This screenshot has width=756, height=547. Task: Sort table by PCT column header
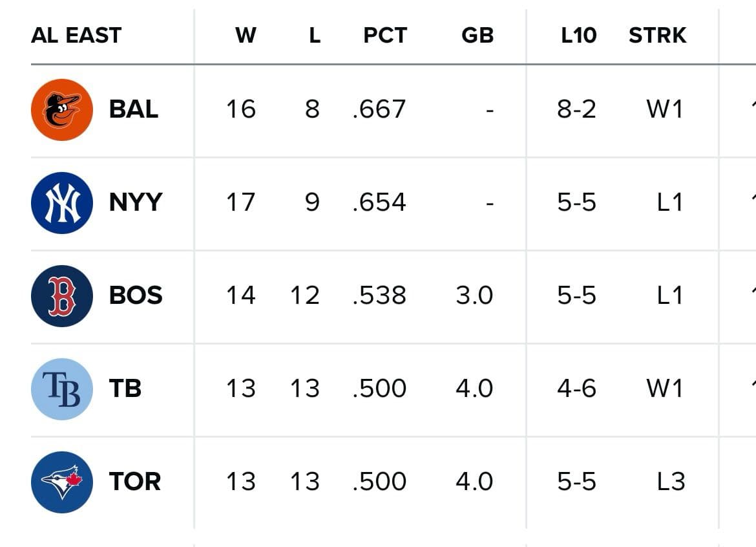pos(385,36)
